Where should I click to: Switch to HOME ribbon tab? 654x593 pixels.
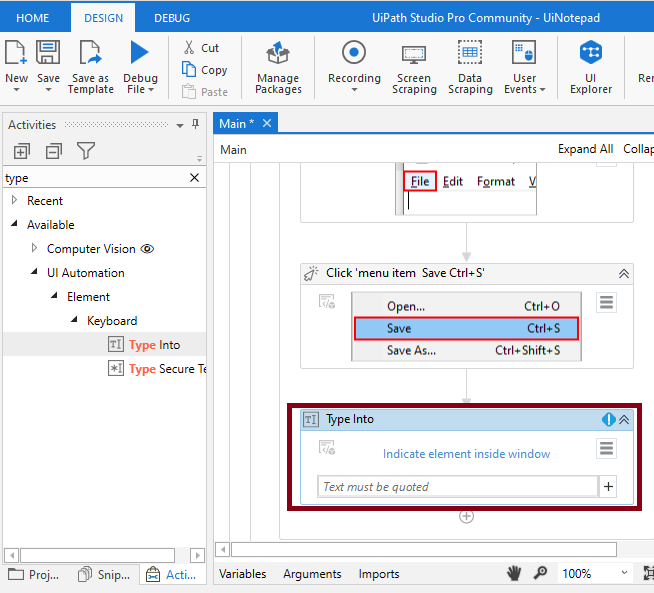33,18
